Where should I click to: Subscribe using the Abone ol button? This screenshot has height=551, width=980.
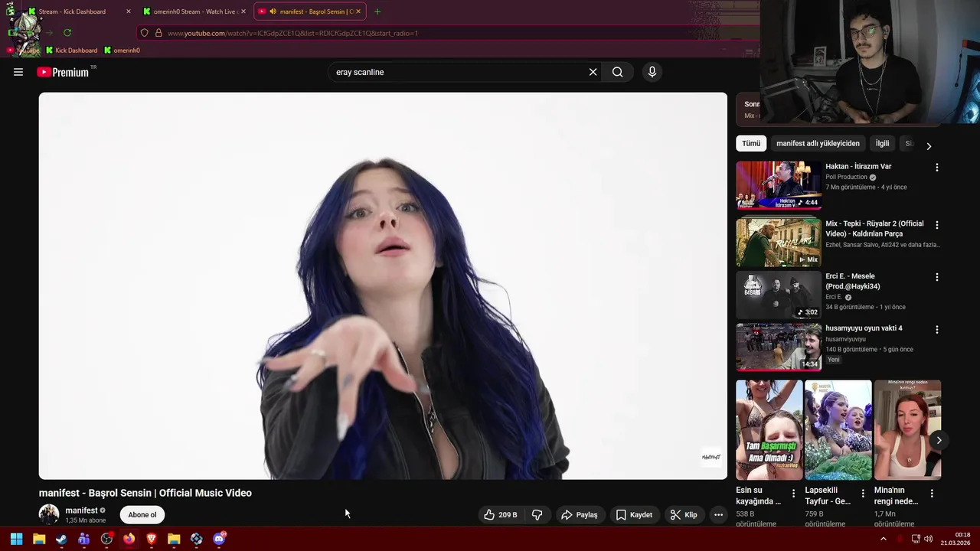pyautogui.click(x=142, y=515)
